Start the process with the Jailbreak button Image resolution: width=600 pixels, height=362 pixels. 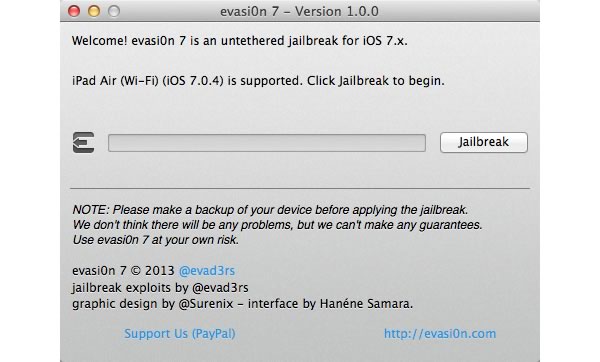coord(484,142)
